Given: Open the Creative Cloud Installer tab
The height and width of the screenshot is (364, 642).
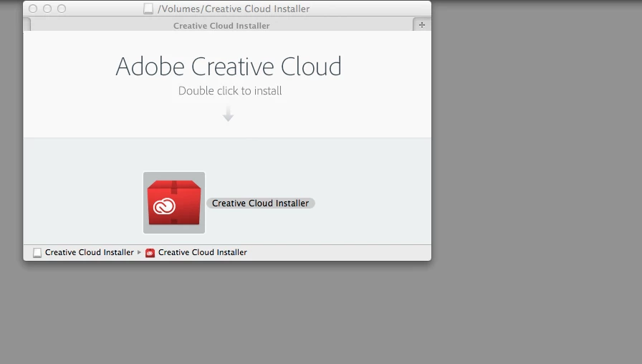Looking at the screenshot, I should (x=221, y=25).
